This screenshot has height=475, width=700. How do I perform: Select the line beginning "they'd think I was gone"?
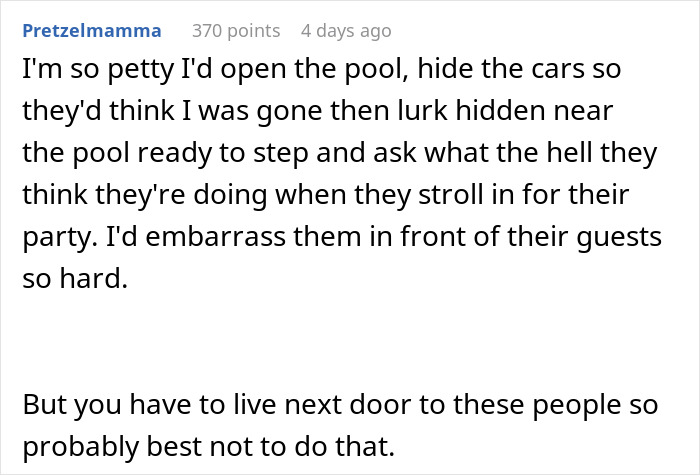pyautogui.click(x=317, y=110)
